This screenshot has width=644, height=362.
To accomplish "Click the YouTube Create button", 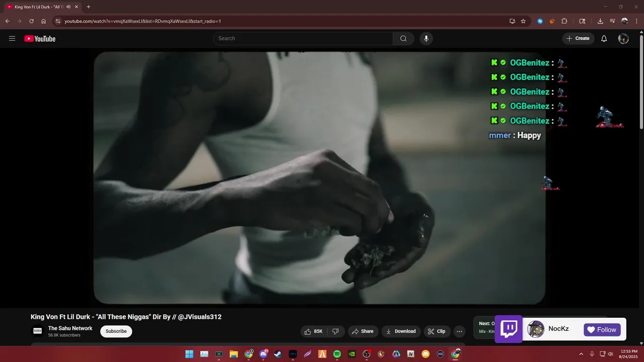I will [x=578, y=39].
